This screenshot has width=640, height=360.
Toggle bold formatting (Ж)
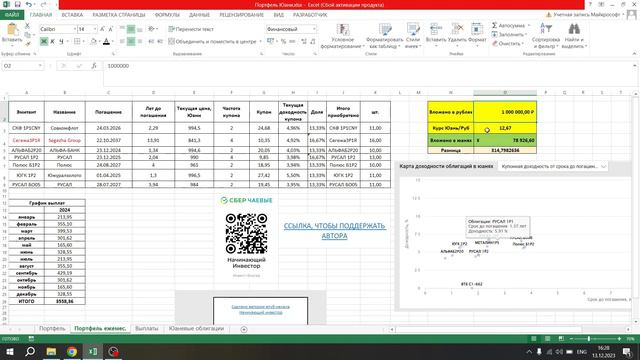coord(44,41)
